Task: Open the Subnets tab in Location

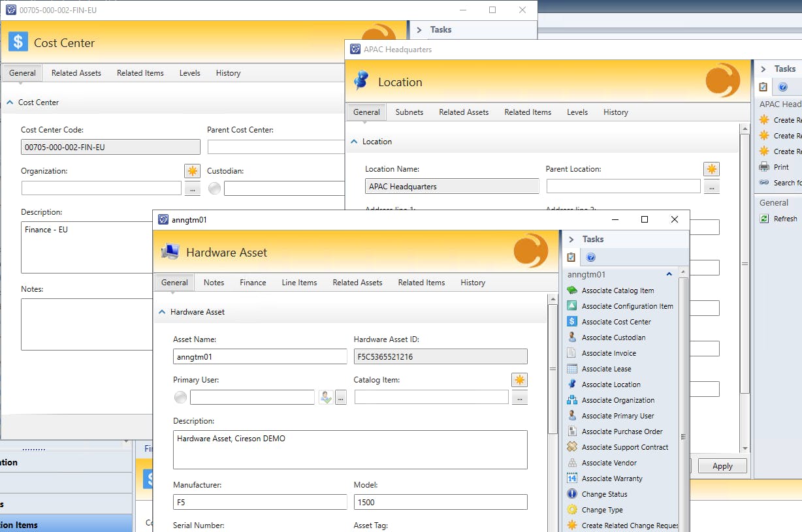Action: (x=409, y=112)
